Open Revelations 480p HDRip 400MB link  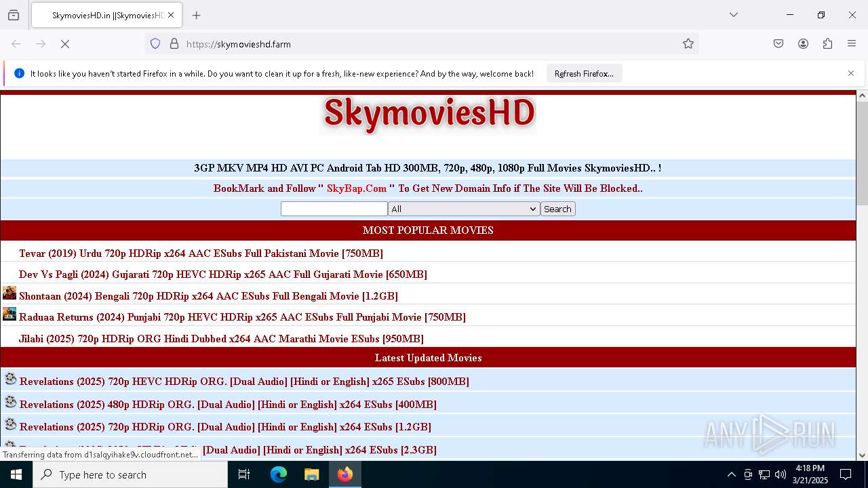(228, 405)
